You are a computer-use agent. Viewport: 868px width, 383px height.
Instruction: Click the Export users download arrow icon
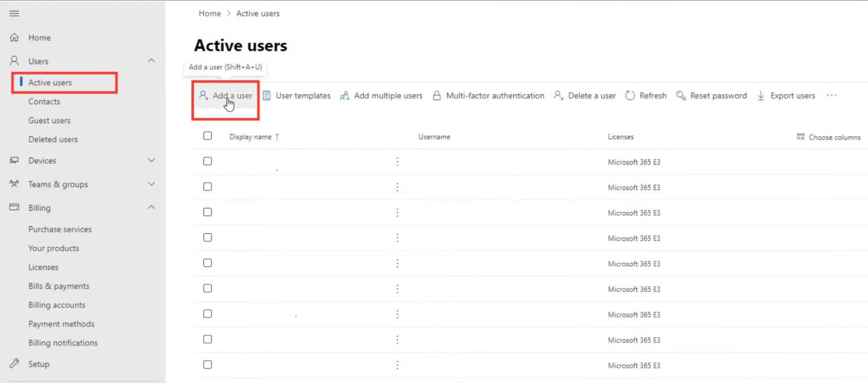click(x=761, y=95)
